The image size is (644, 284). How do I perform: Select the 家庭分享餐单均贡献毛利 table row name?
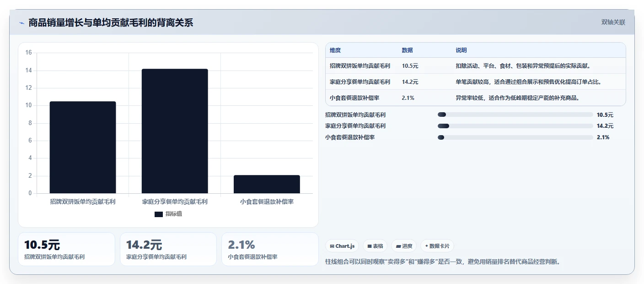360,82
